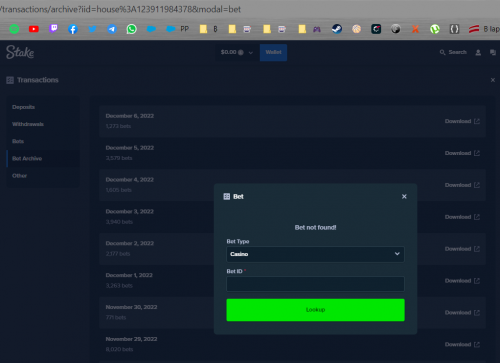500x363 pixels.
Task: Select the Bets tab in the sidebar
Action: 43,141
